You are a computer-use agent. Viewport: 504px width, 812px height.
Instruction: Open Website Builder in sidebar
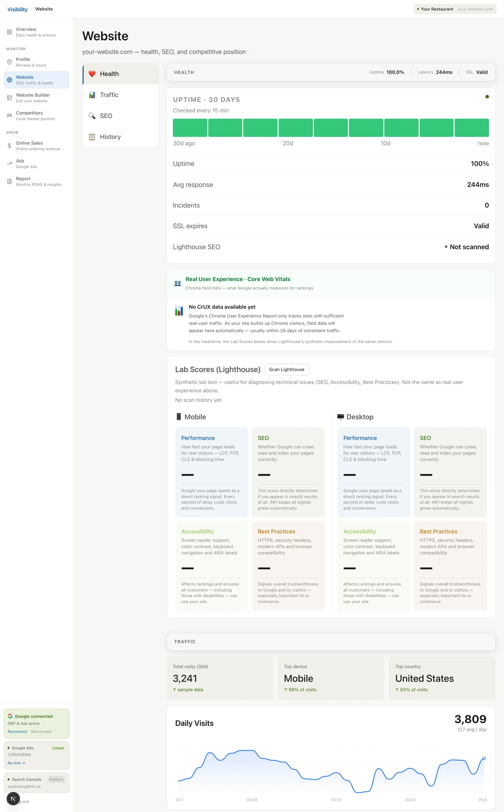37,97
